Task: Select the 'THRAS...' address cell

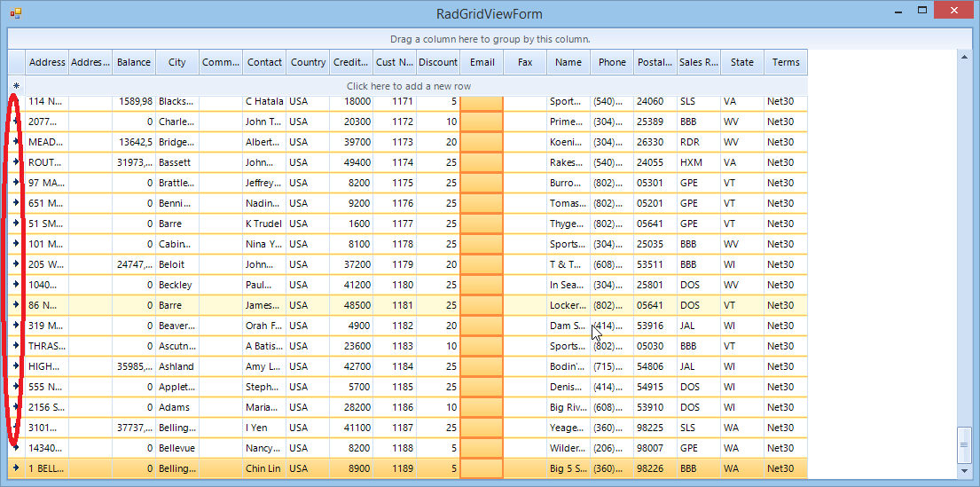Action: [47, 346]
